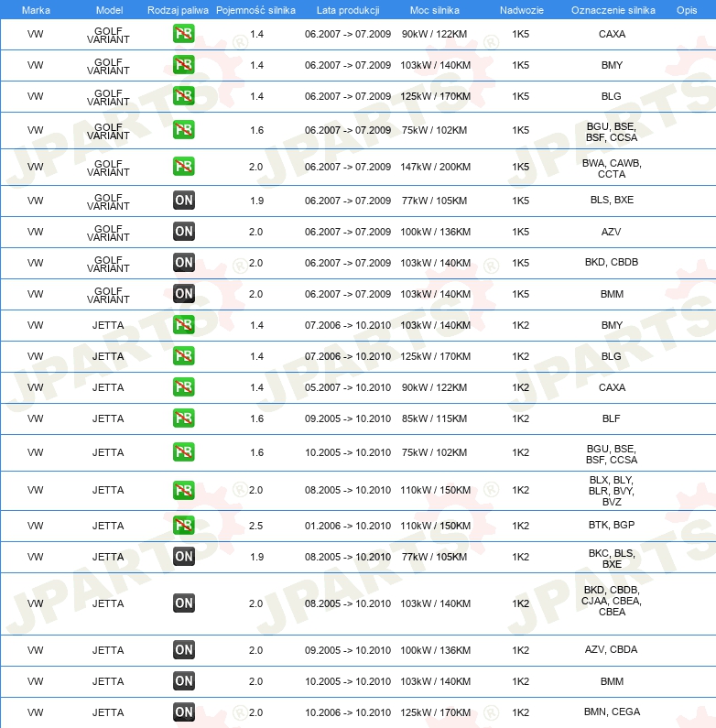The width and height of the screenshot is (716, 728).
Task: Click the PB fuel icon in Jetta CAXA row
Action: coord(183,387)
